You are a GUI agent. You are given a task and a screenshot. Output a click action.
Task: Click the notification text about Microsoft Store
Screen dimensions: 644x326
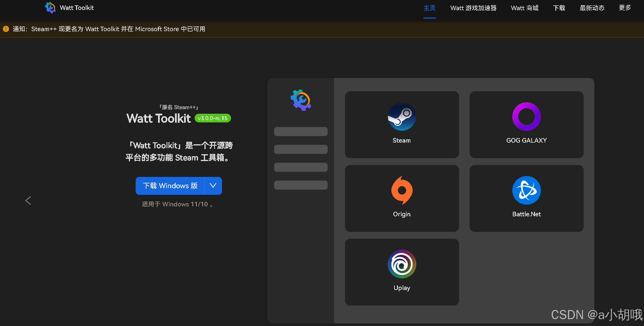[118, 29]
